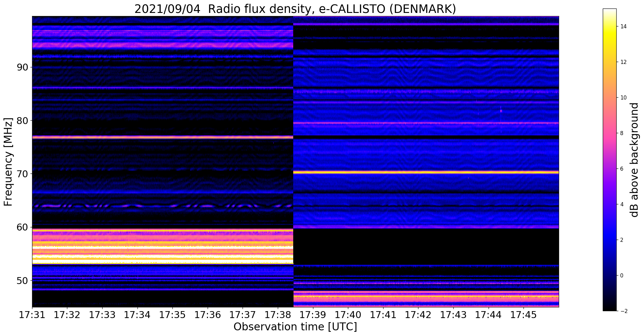This screenshot has width=644, height=336.
Task: Click the colorbar tick label 12
Action: [x=623, y=62]
